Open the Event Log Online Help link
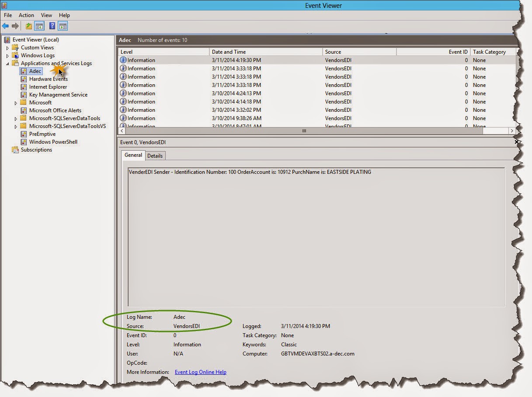 click(201, 372)
